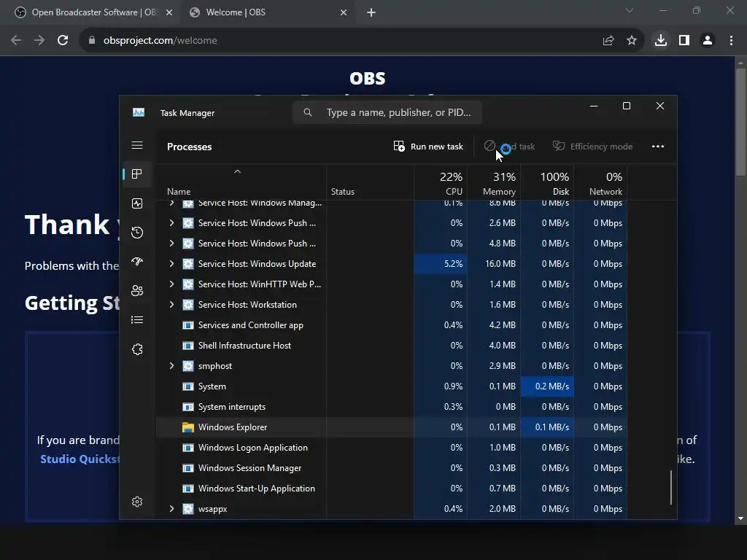
Task: Sort processes by Name column
Action: 241,183
